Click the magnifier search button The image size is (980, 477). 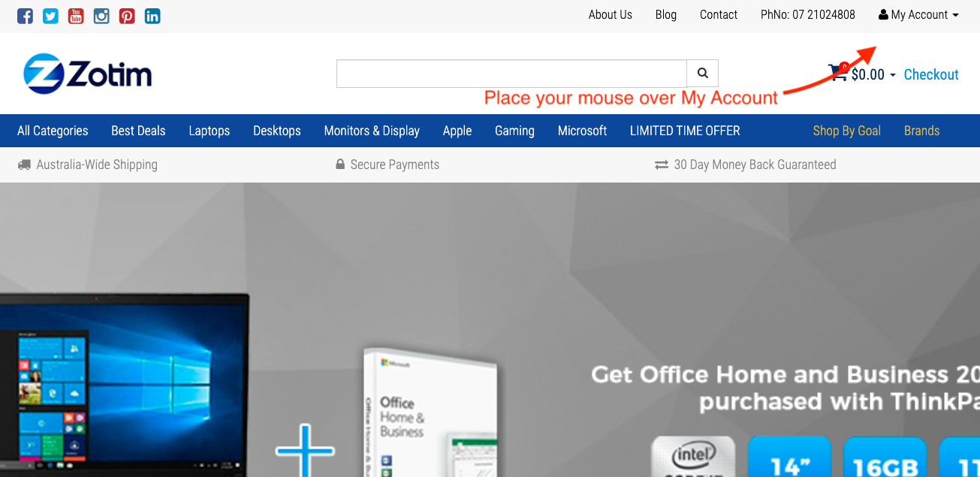click(703, 74)
